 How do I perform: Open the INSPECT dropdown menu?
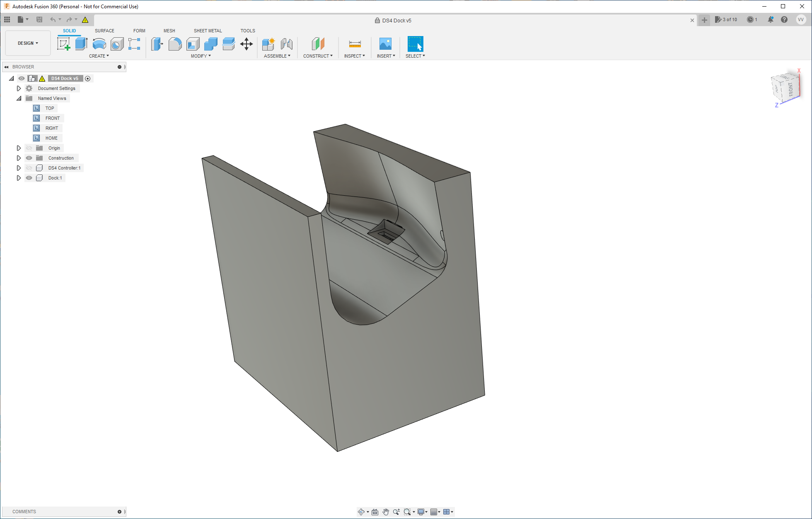(x=355, y=56)
